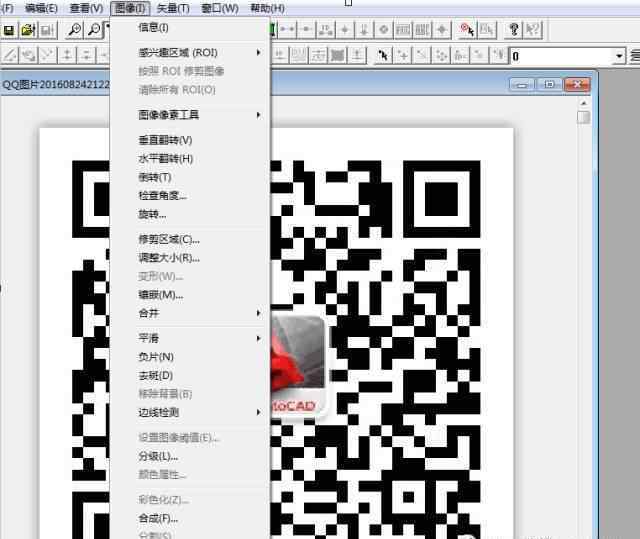640x539 pixels.
Task: Select 去斑(D) menu item
Action: (x=189, y=375)
